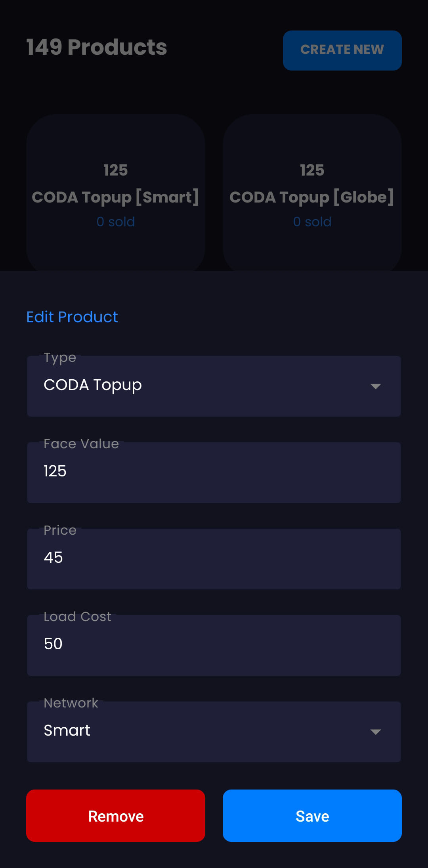This screenshot has width=428, height=868.
Task: Tap the 125 value on Smart card
Action: 116,170
